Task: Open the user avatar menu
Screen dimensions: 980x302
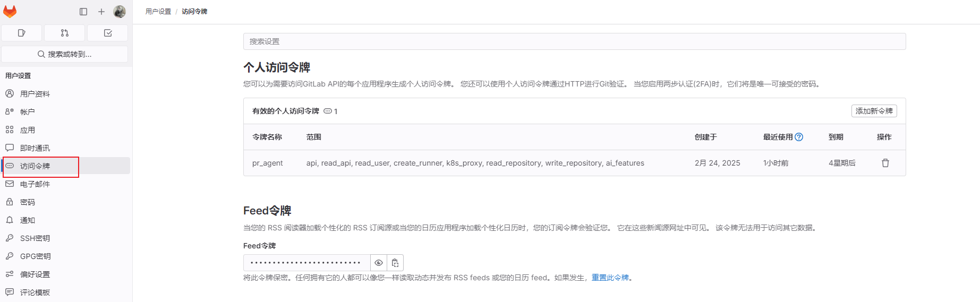Action: (120, 12)
